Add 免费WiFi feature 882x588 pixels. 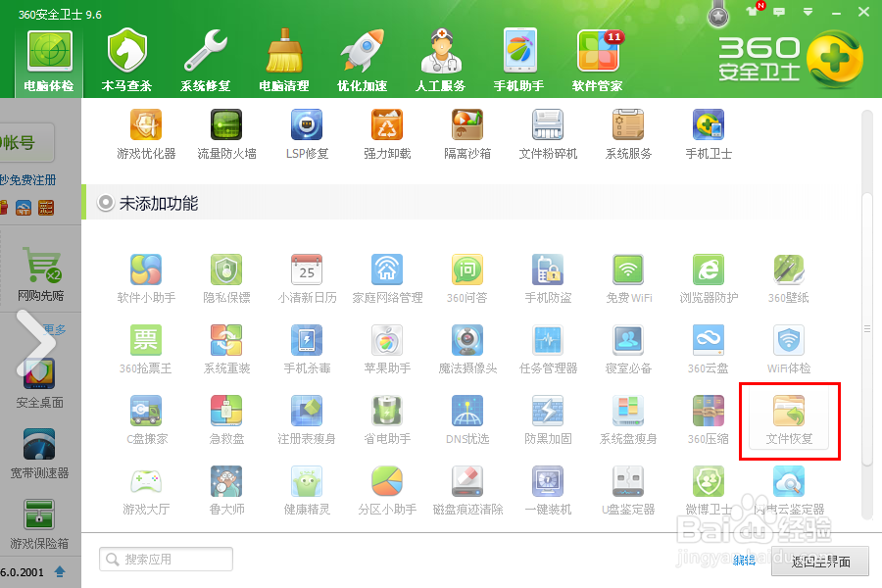click(628, 278)
